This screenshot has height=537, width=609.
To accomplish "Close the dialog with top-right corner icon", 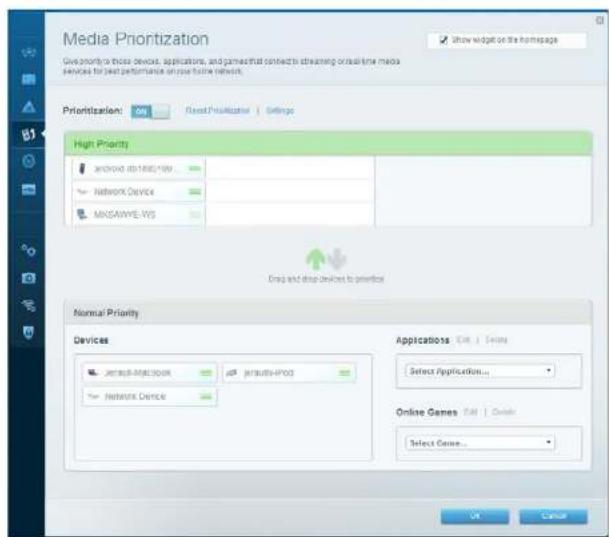I will pos(600,21).
